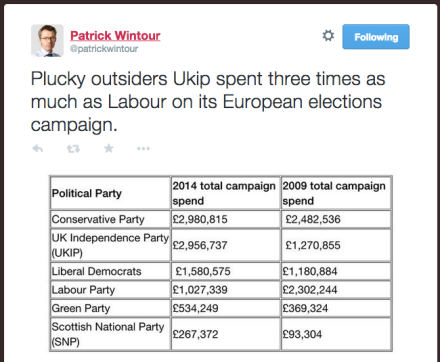Open the gear settings dropdown
The width and height of the screenshot is (440, 362).
point(328,35)
